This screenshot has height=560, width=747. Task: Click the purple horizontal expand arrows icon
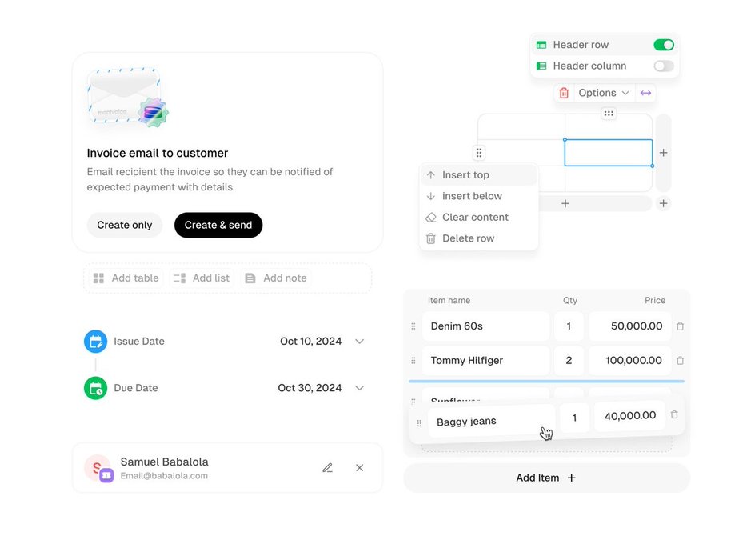[645, 93]
